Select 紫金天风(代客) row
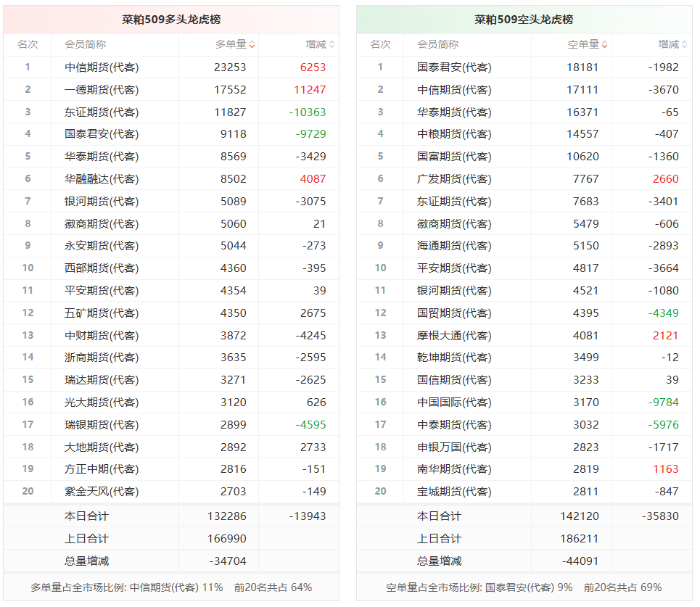 (171, 492)
